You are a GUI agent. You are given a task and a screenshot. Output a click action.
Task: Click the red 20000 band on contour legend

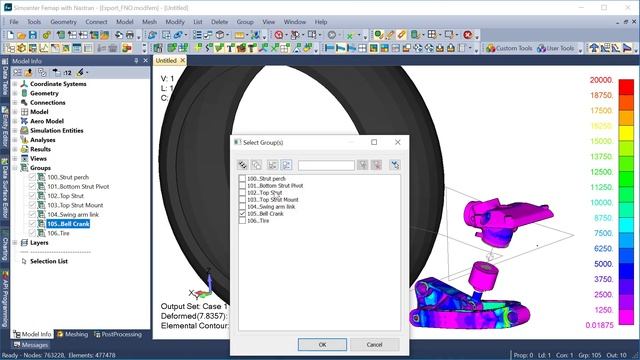(x=626, y=87)
